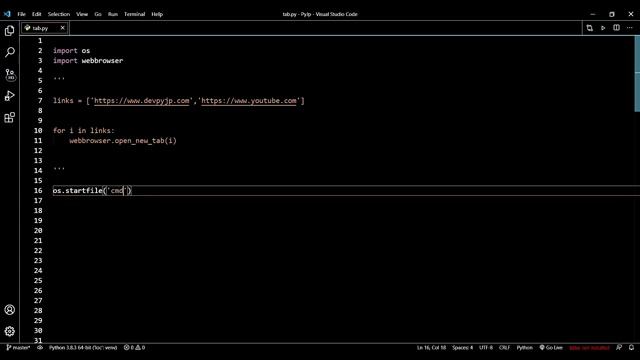Open errors and warnings problems indicator
Screen dimensions: 640x360
[x=134, y=348]
